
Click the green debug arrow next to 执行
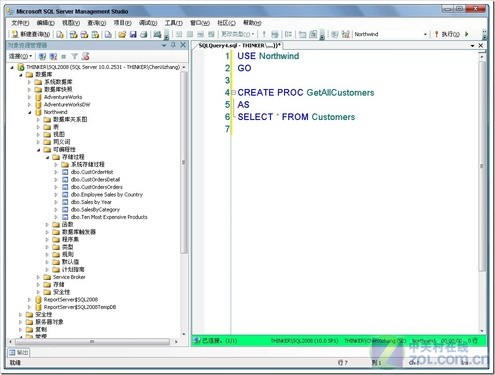[x=467, y=34]
